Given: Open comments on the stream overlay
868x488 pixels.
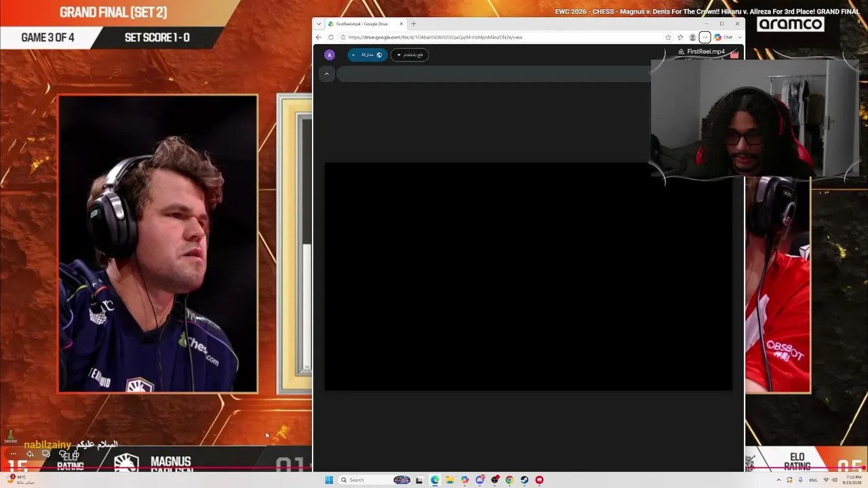Looking at the screenshot, I should (x=46, y=454).
